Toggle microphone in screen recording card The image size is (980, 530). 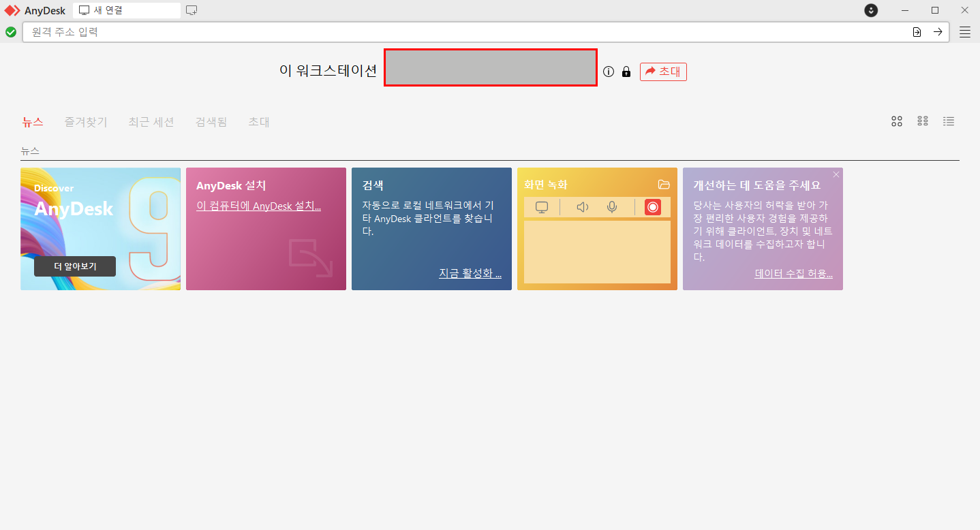(612, 207)
